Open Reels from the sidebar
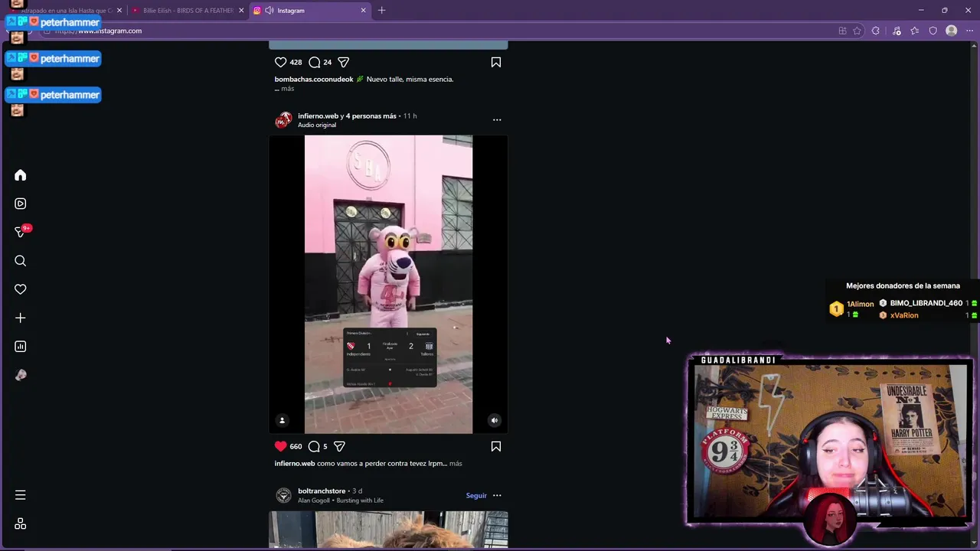Image resolution: width=980 pixels, height=551 pixels. click(x=21, y=204)
